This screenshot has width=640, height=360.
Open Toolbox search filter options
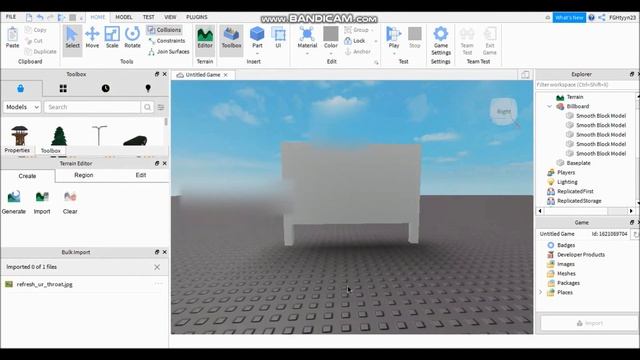[161, 107]
